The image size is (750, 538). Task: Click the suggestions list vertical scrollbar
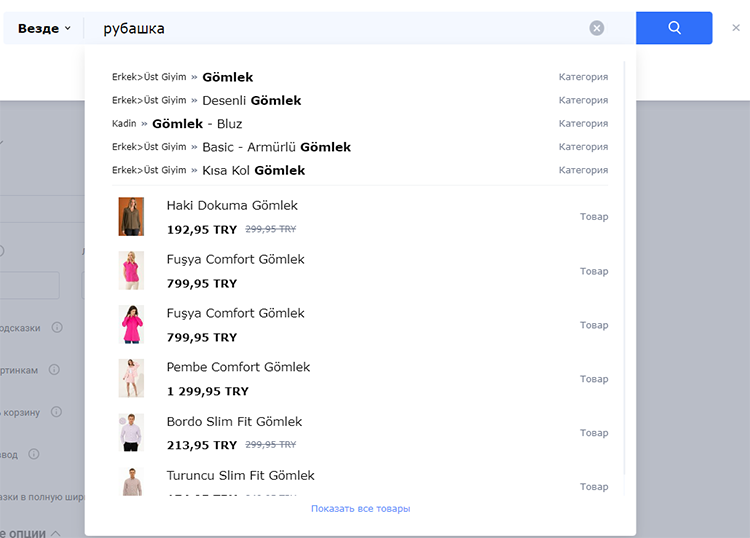[x=625, y=270]
